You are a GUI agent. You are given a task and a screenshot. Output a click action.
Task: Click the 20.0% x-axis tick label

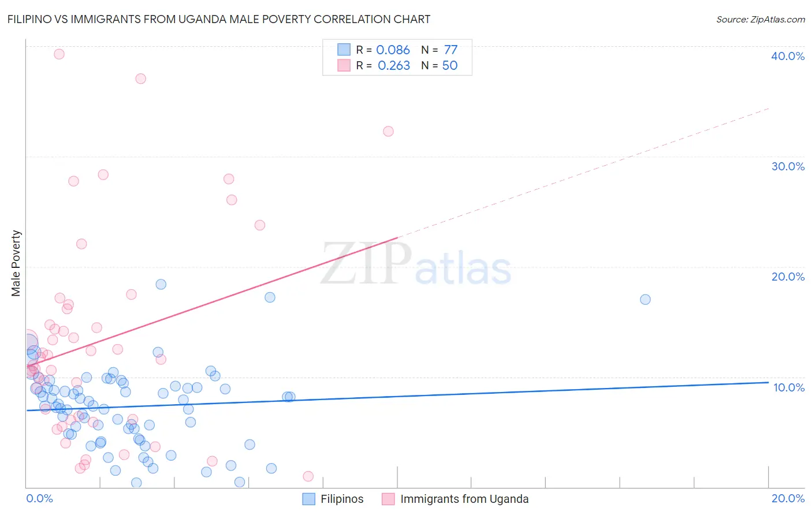[x=788, y=498]
